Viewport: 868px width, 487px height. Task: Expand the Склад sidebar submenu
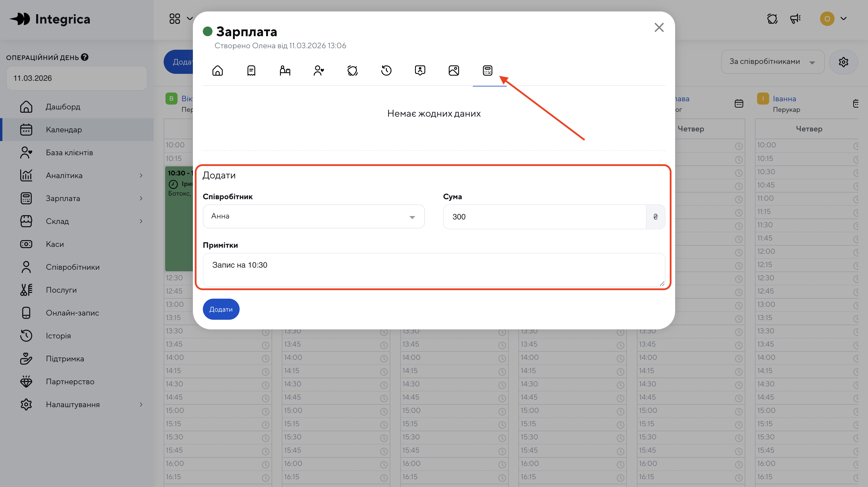[141, 221]
